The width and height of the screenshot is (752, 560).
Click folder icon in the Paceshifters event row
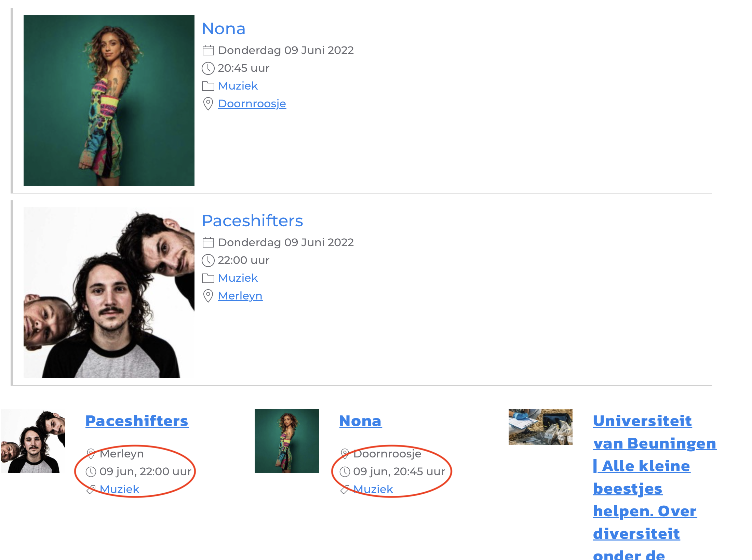(x=208, y=278)
